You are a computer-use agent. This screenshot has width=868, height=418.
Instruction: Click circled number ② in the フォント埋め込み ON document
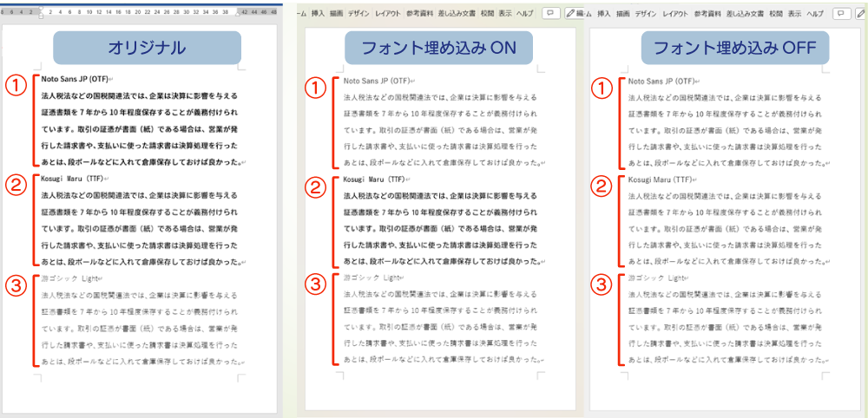(x=317, y=186)
